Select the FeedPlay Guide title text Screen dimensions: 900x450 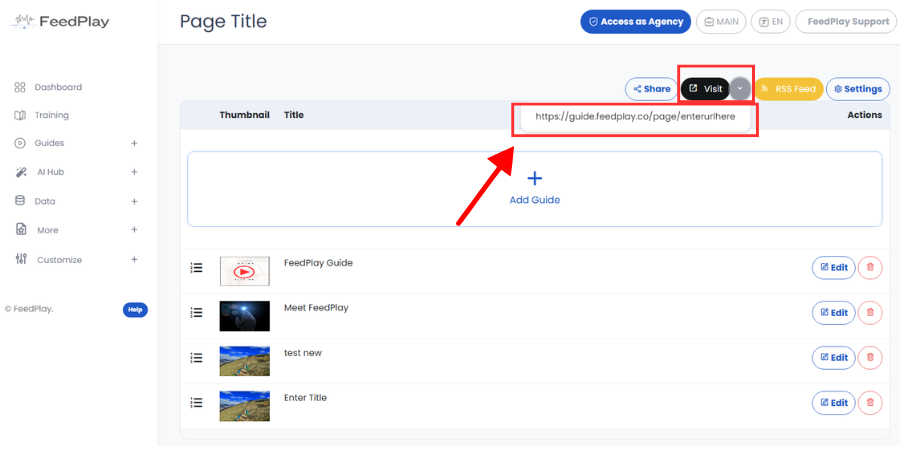pyautogui.click(x=319, y=263)
